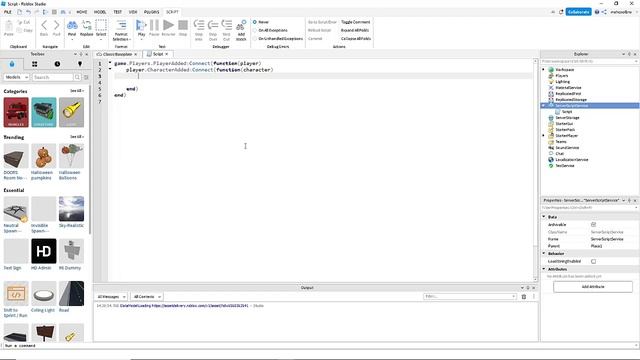Click the Collaborate button
The image size is (640, 360).
(x=578, y=12)
